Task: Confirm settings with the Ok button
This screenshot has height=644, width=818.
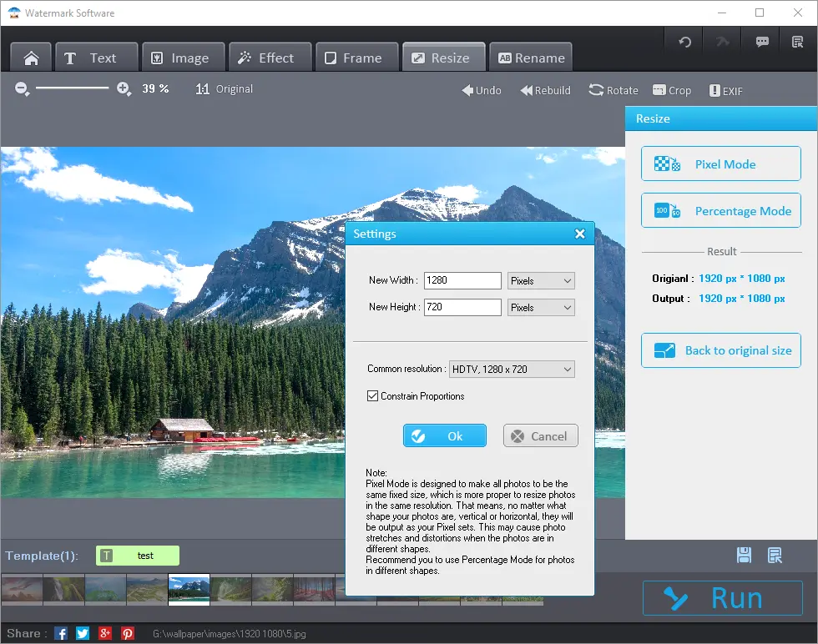Action: [444, 436]
